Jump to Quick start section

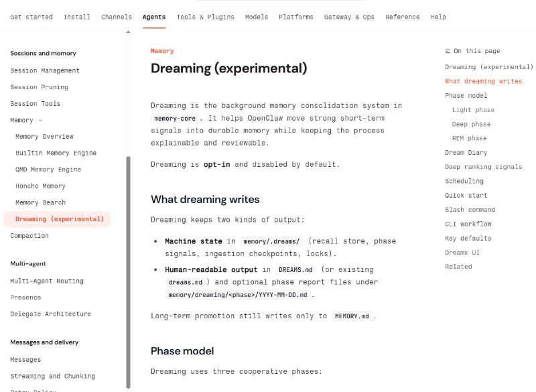pyautogui.click(x=466, y=196)
